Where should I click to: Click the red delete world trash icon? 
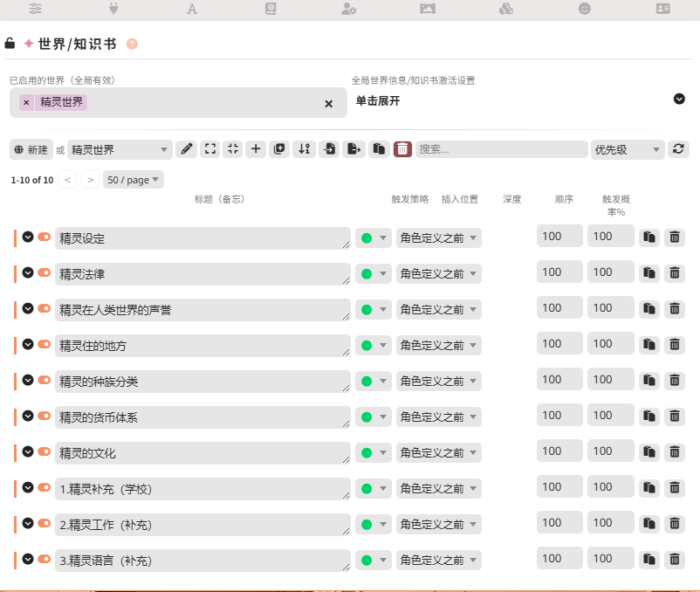[402, 149]
